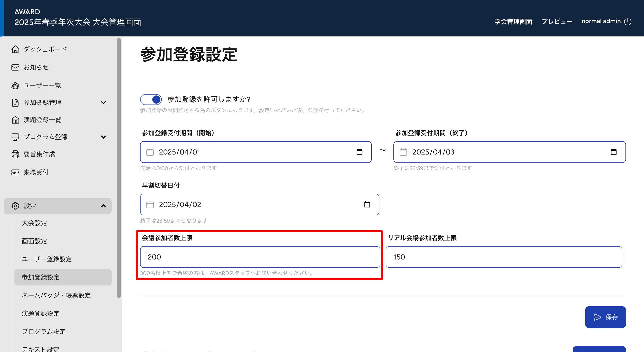The image size is (644, 352).
Task: Open calendar picker for early-bird switch date
Action: (367, 205)
